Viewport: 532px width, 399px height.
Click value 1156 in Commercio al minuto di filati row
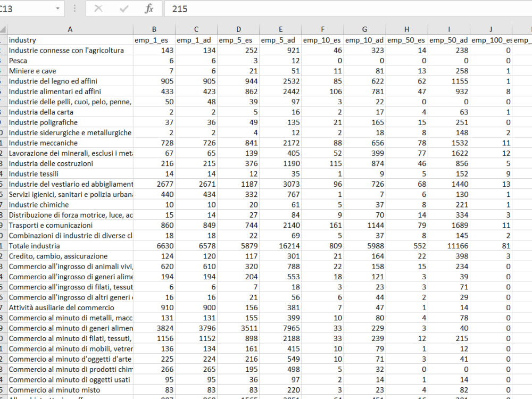click(154, 338)
